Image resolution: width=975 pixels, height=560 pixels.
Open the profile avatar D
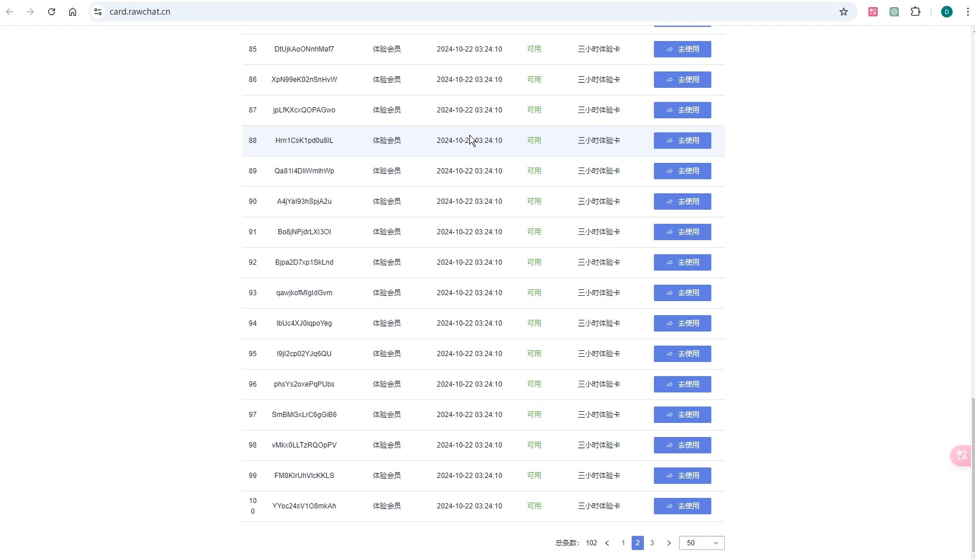tap(947, 12)
